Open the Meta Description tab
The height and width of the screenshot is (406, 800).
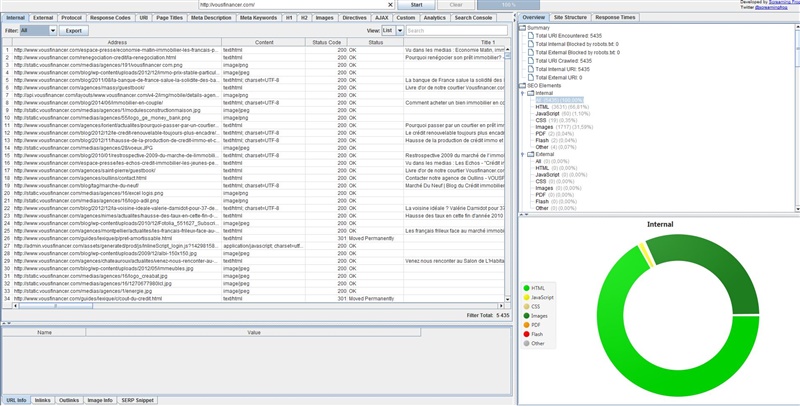(x=211, y=18)
